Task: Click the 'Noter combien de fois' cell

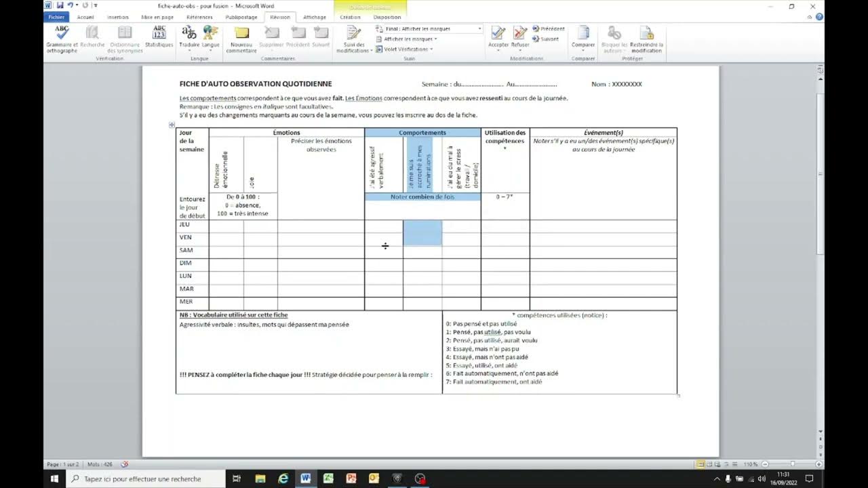Action: (x=422, y=197)
